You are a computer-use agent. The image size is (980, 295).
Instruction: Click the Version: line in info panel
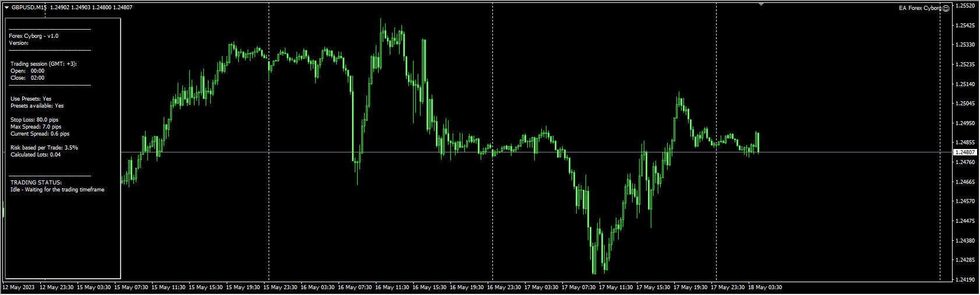(19, 43)
